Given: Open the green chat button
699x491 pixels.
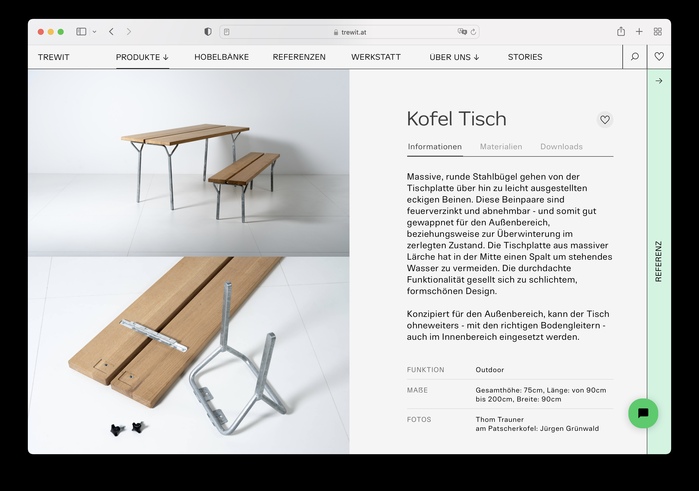Looking at the screenshot, I should pyautogui.click(x=643, y=413).
